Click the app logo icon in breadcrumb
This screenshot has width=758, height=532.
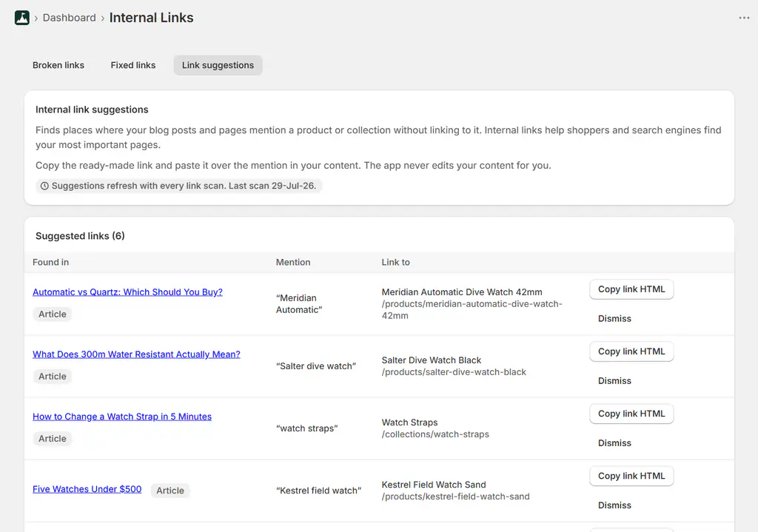(21, 18)
